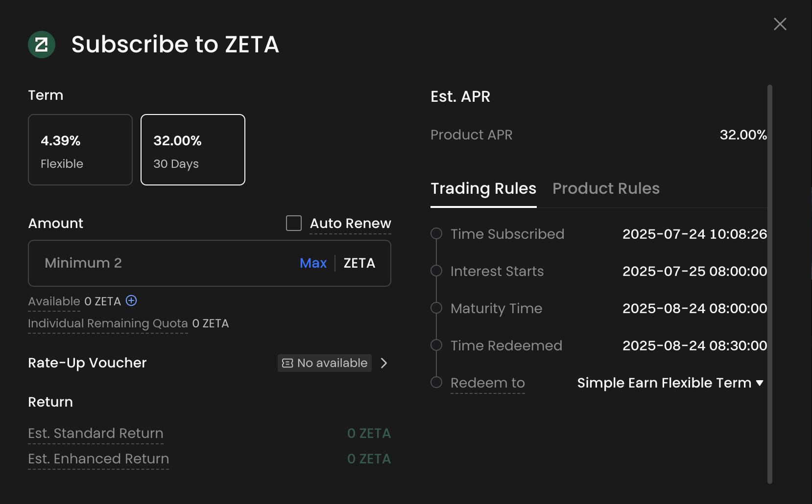Click the plus icon next to Available ZETA
The width and height of the screenshot is (812, 504).
pyautogui.click(x=131, y=300)
